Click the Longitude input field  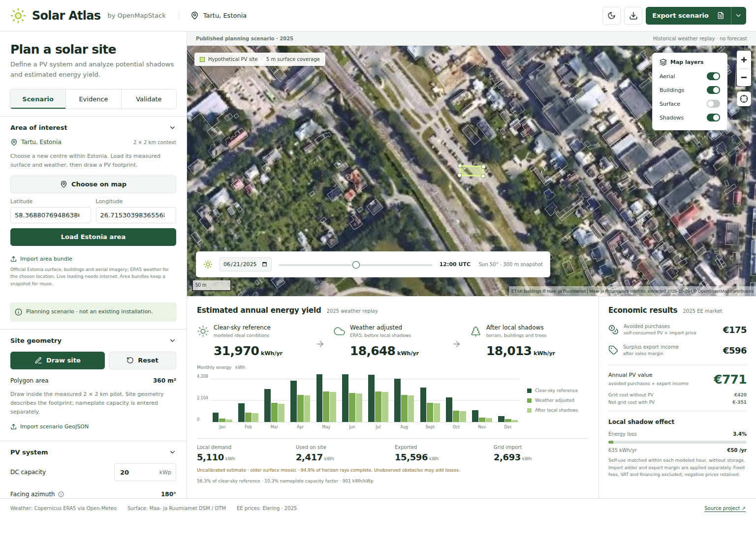136,215
